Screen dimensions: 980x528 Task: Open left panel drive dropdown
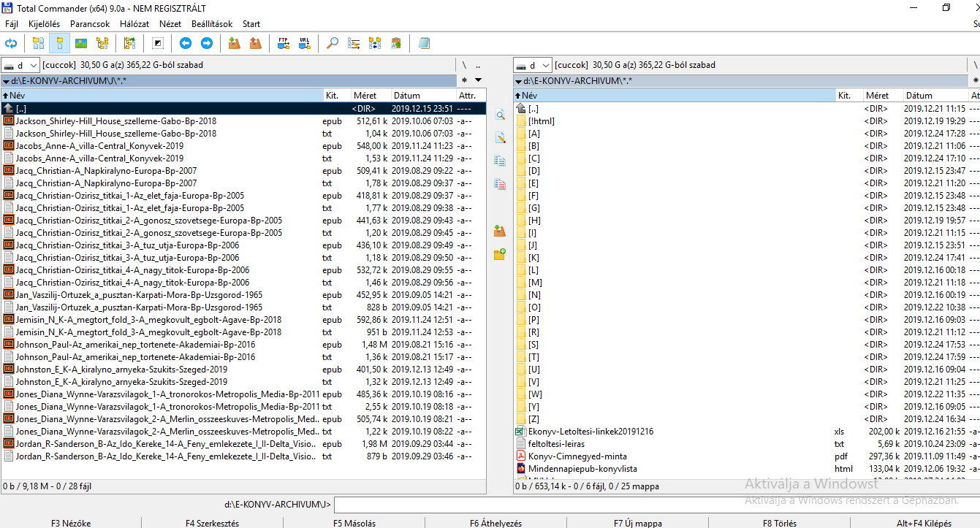click(x=20, y=65)
